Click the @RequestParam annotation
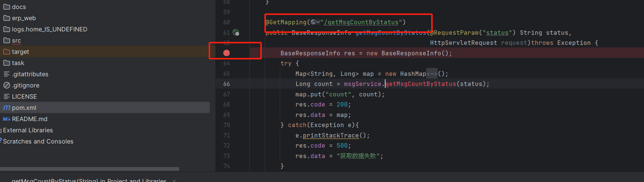 [453, 33]
